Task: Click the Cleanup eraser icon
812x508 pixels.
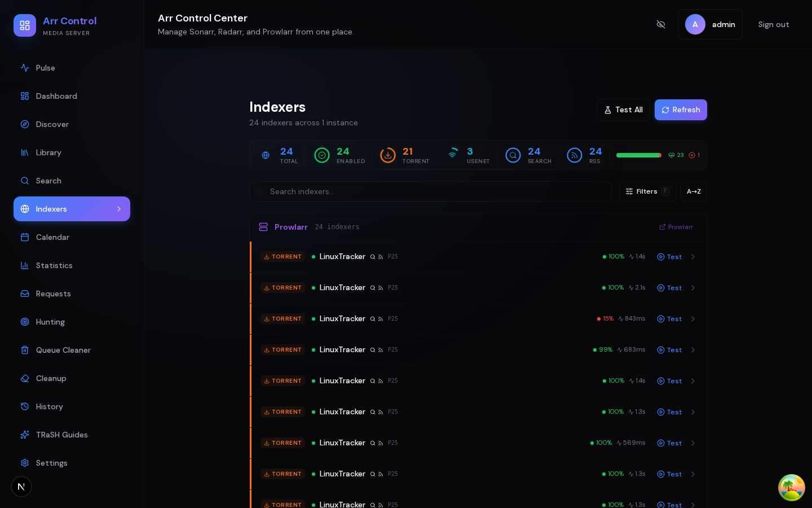Action: (x=25, y=378)
